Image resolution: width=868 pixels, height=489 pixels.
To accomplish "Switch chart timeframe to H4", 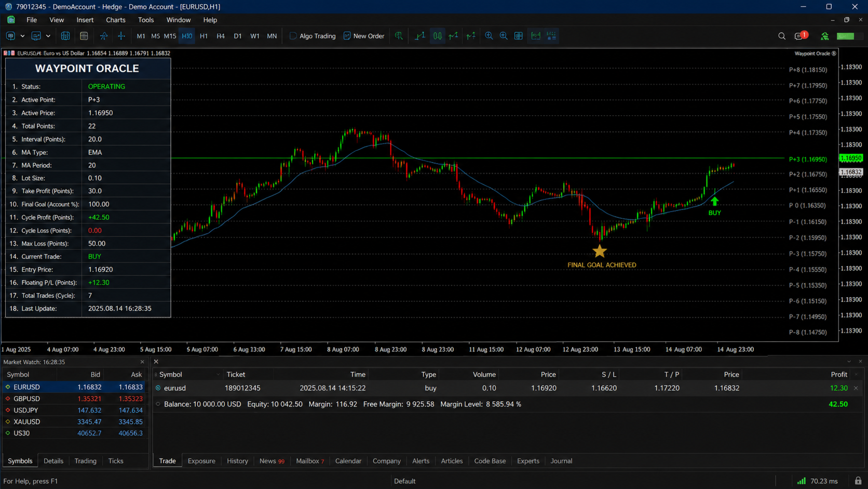I will pyautogui.click(x=221, y=36).
